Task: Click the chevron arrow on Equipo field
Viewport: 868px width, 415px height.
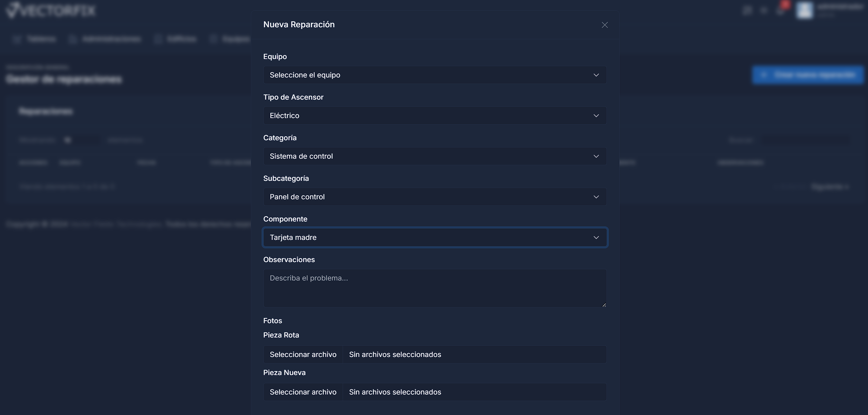Action: point(596,75)
